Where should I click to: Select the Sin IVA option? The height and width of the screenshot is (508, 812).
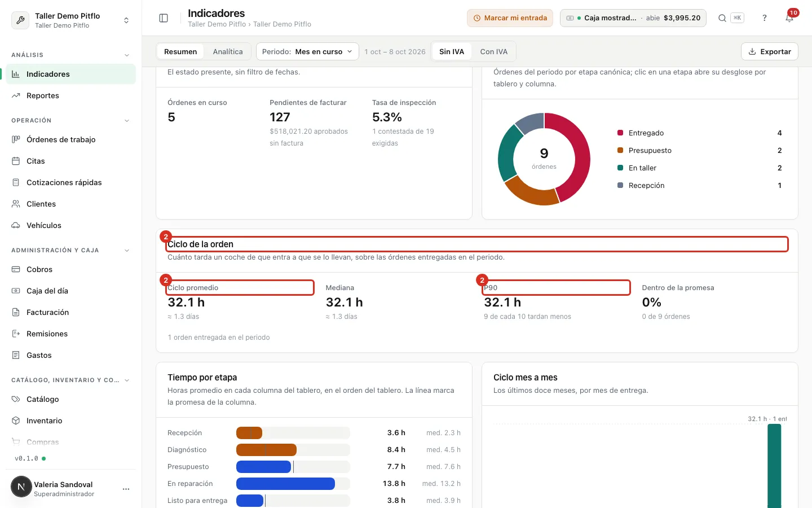tap(452, 51)
